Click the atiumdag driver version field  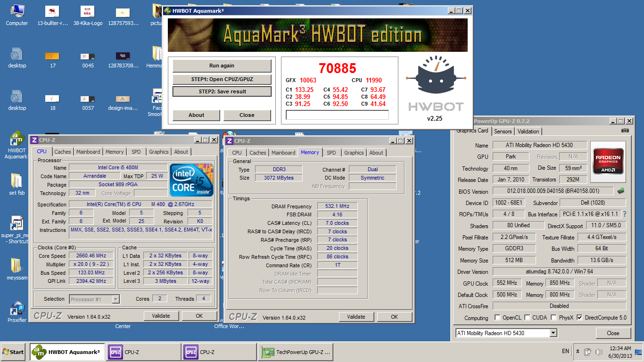[x=560, y=272]
